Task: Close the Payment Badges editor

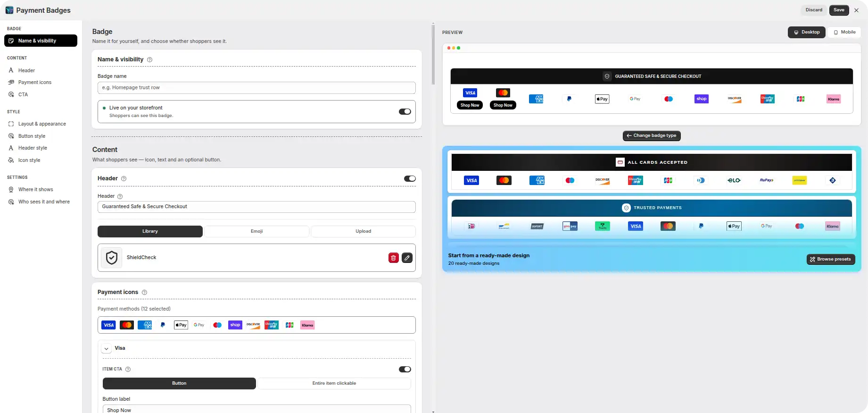Action: [x=856, y=10]
